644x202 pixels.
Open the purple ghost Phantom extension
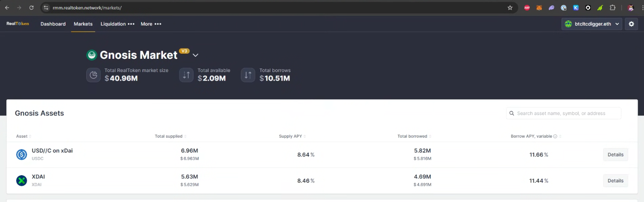551,8
